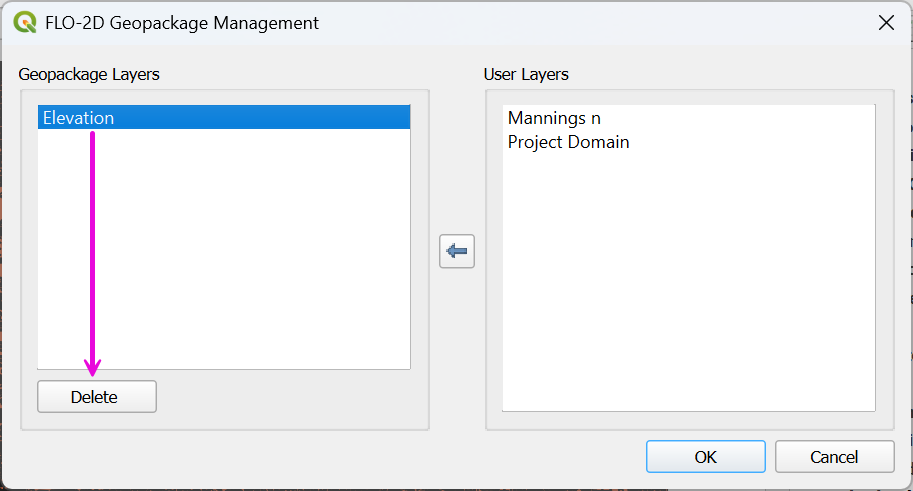Click empty title bar space left of the close button
This screenshot has height=491, width=913.
coord(600,22)
